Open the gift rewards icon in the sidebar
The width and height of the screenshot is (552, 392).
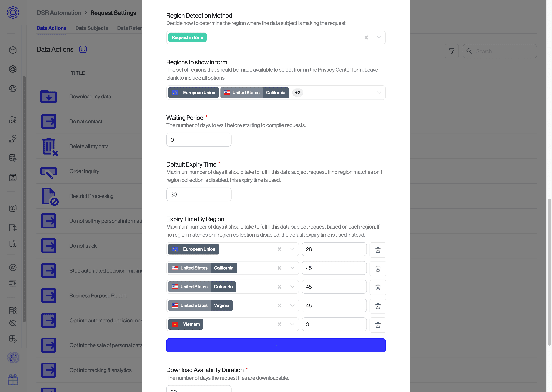(x=13, y=380)
